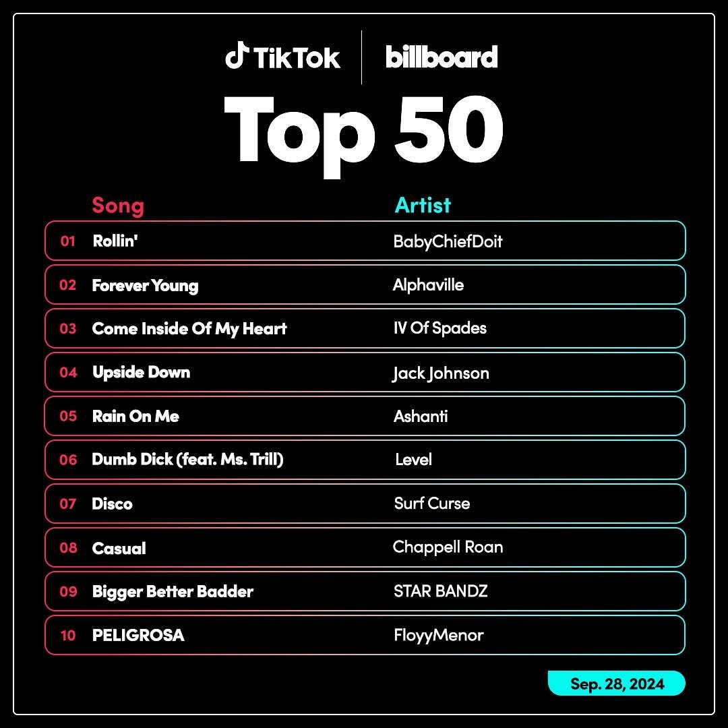Select the Forever Young song title
This screenshot has height=728, width=728.
tap(145, 286)
